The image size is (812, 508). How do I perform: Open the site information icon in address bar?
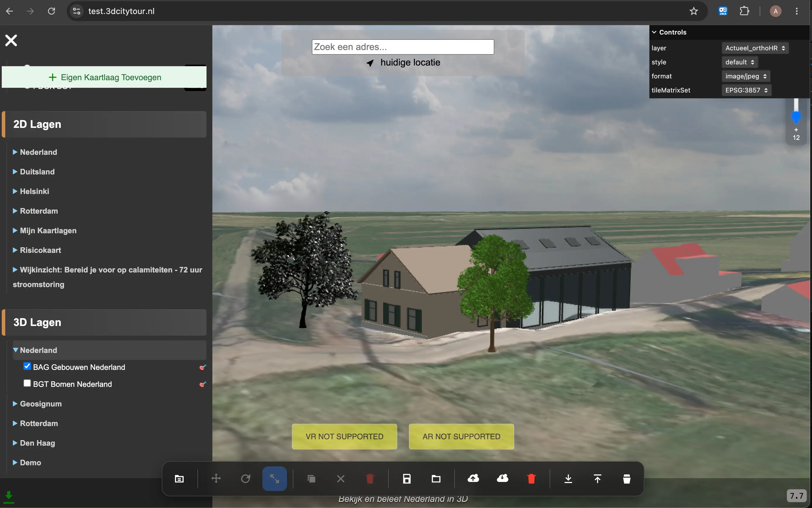[77, 11]
